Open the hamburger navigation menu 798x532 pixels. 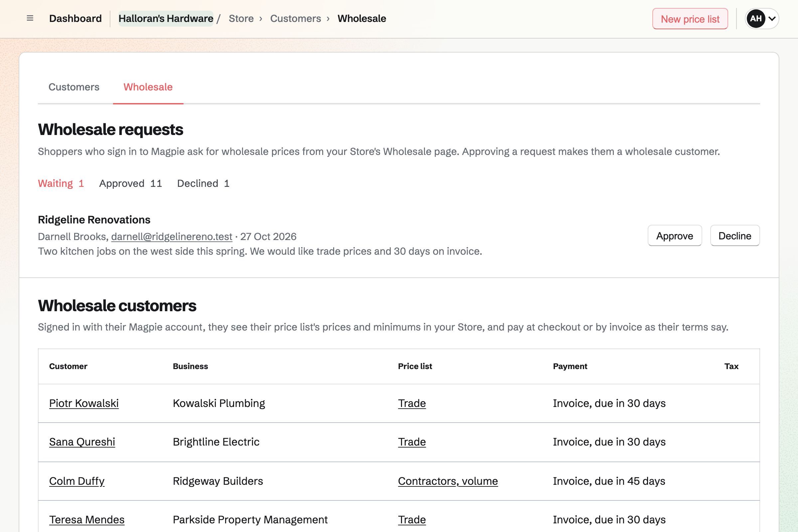coord(30,18)
